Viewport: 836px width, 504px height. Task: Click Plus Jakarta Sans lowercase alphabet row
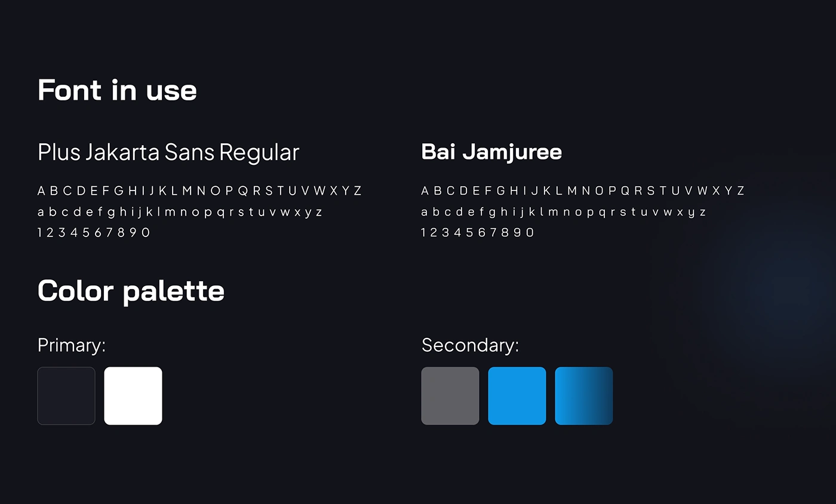tap(180, 212)
